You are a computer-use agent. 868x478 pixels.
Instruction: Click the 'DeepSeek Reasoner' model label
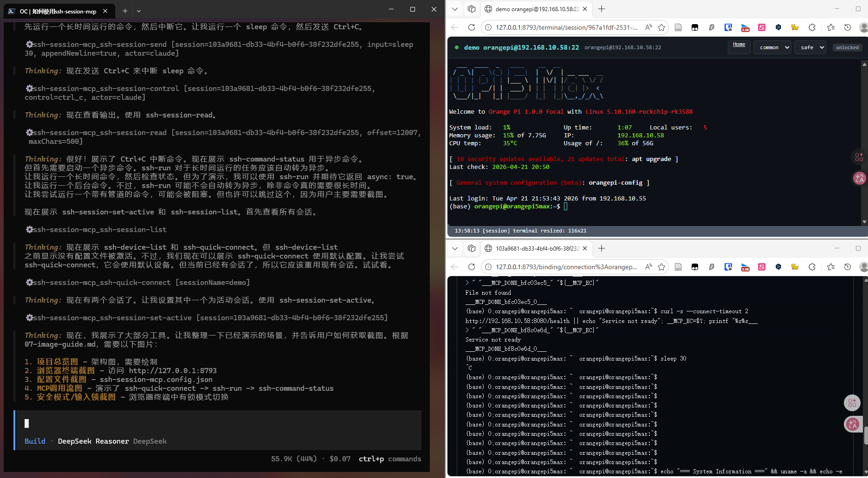[93, 441]
